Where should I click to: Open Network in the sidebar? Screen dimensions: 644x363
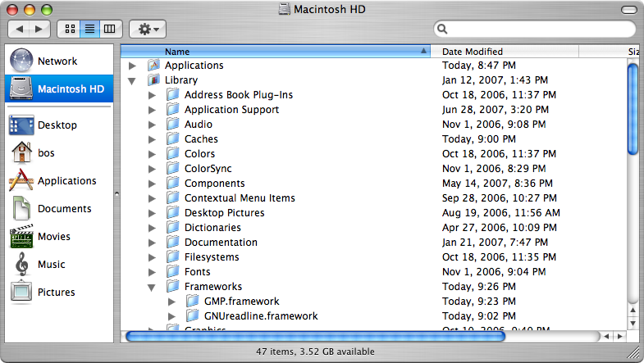(56, 61)
